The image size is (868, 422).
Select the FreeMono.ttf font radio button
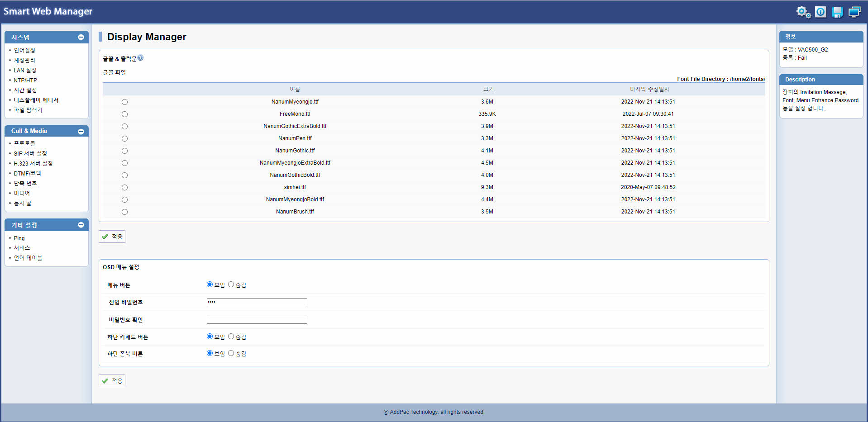[124, 114]
